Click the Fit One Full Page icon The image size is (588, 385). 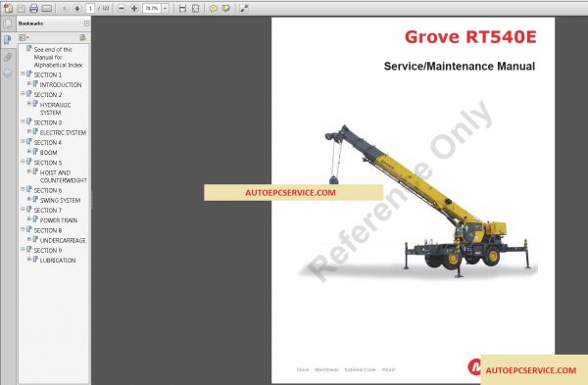click(x=195, y=8)
